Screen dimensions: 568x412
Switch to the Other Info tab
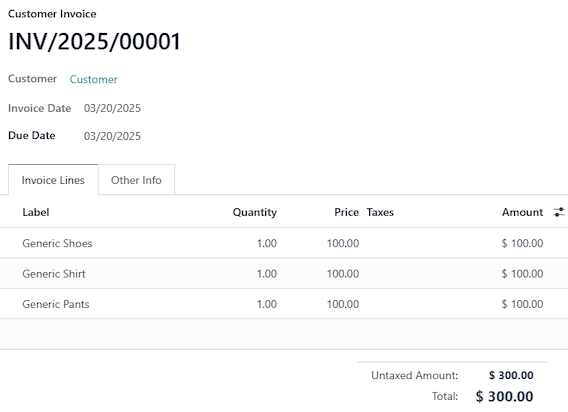pyautogui.click(x=136, y=180)
